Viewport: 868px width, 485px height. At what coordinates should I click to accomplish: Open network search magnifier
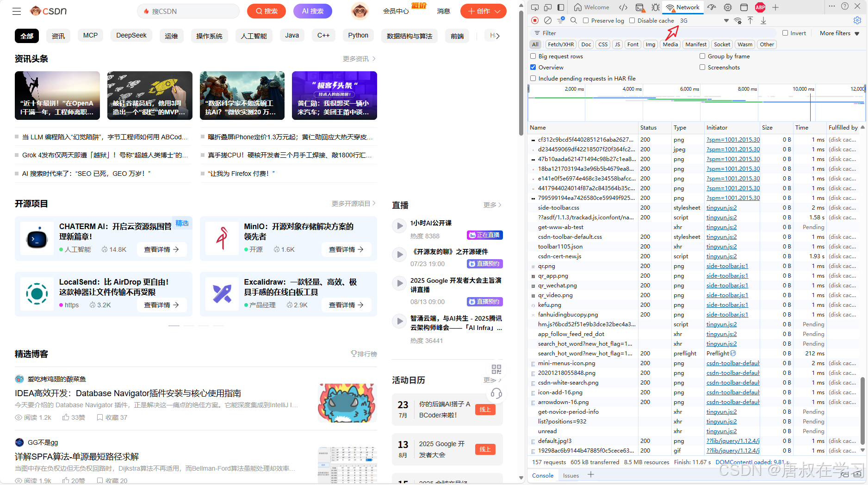pos(574,20)
